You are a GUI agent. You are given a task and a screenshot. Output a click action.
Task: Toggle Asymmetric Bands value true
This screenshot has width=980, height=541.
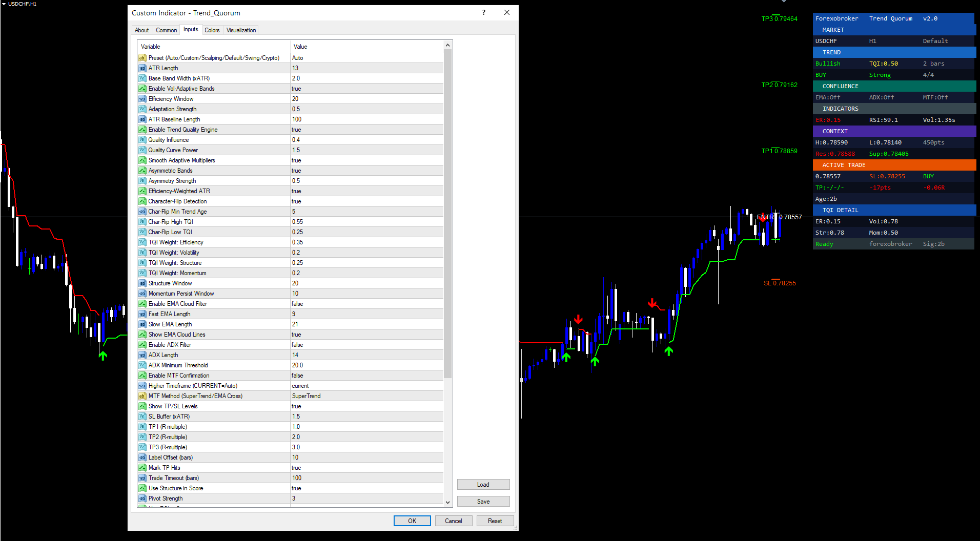366,171
